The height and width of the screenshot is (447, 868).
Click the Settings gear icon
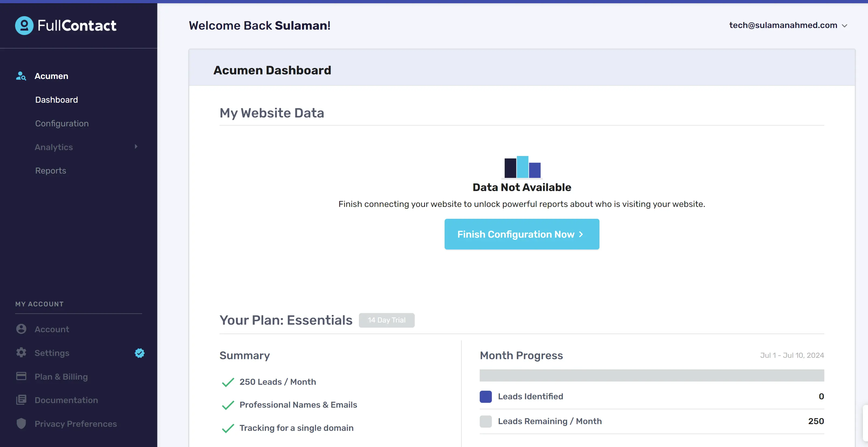21,352
